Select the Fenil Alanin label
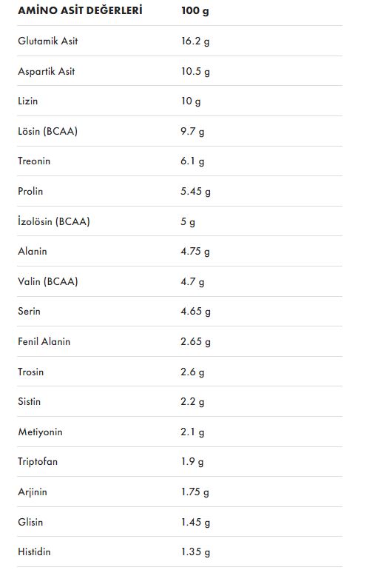The height and width of the screenshot is (570, 392). click(x=44, y=341)
